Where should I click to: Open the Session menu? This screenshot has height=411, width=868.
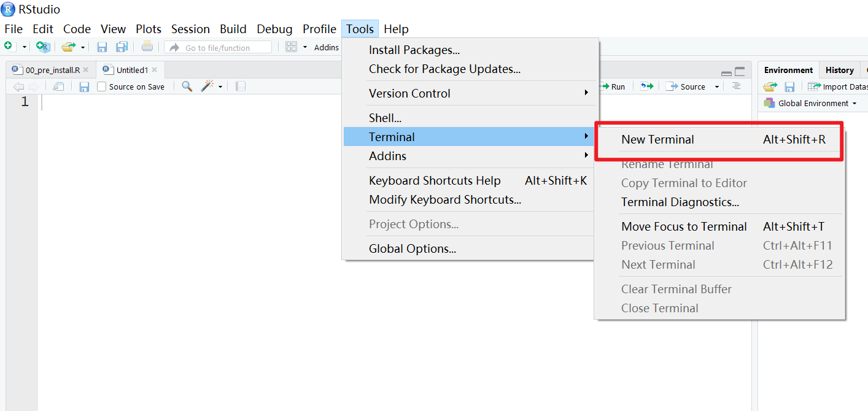(190, 29)
